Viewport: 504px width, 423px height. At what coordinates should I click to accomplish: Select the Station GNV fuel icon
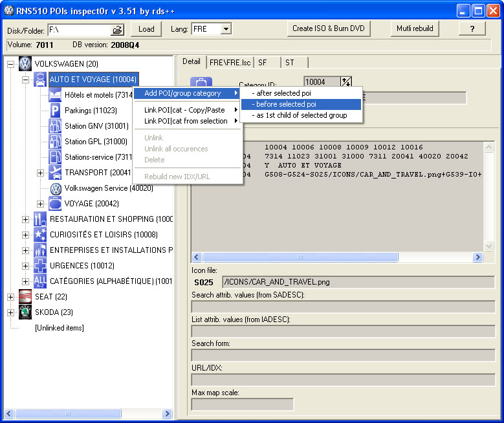point(56,126)
